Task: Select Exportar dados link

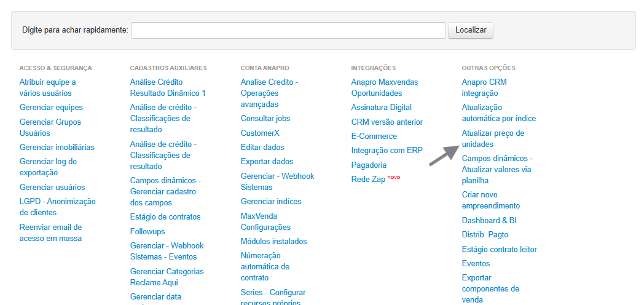Action: coord(267,162)
